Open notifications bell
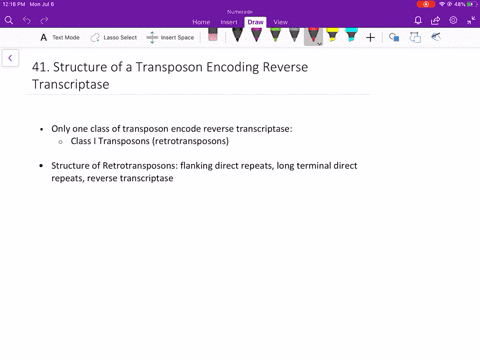Screen dimensions: 480x360 click(x=418, y=21)
